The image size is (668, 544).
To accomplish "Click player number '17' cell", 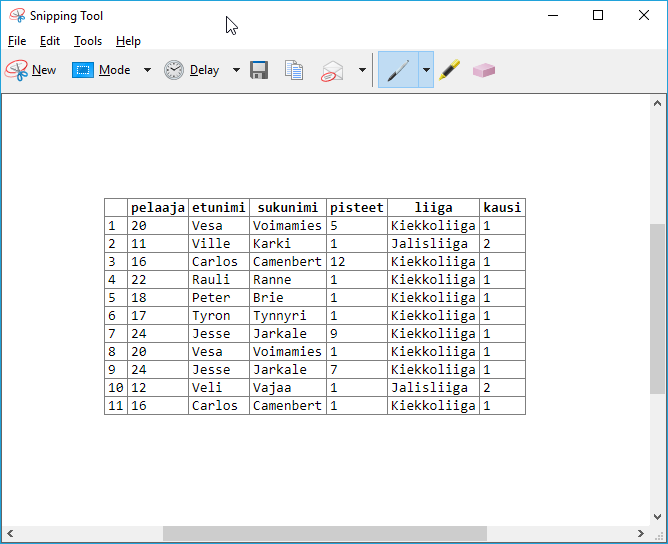I will (x=158, y=316).
